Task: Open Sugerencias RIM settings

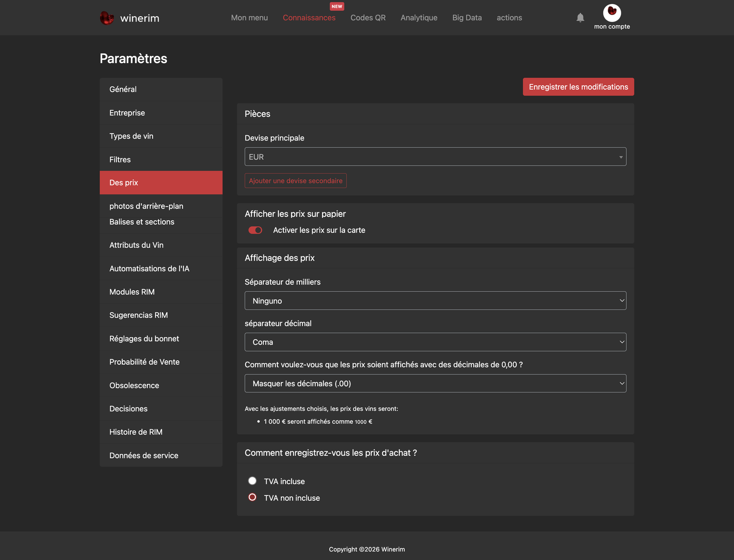Action: [x=161, y=315]
